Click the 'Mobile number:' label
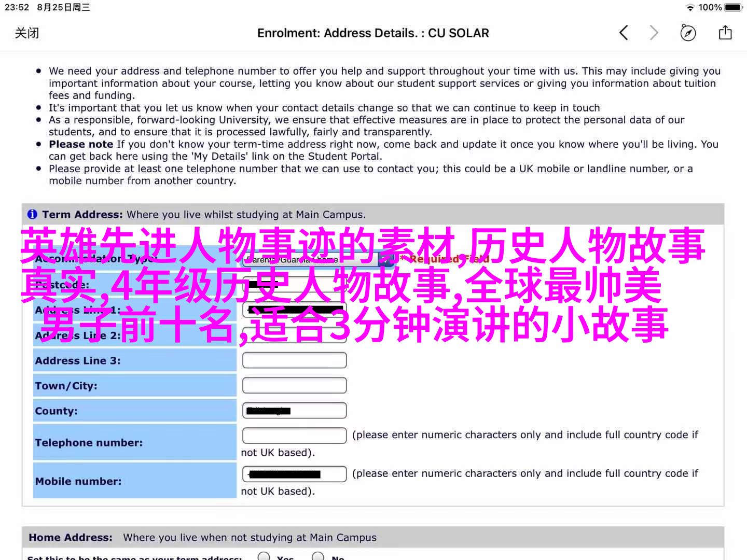The width and height of the screenshot is (747, 560). pos(78,481)
